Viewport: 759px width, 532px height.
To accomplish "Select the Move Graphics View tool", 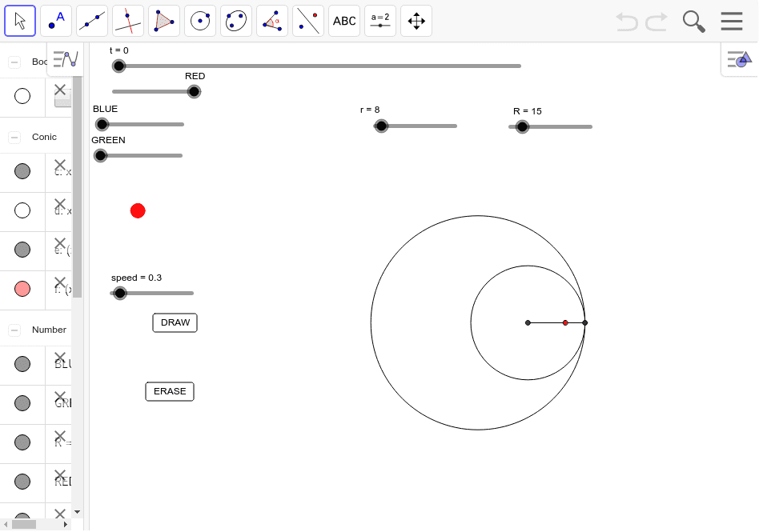I will (x=416, y=20).
